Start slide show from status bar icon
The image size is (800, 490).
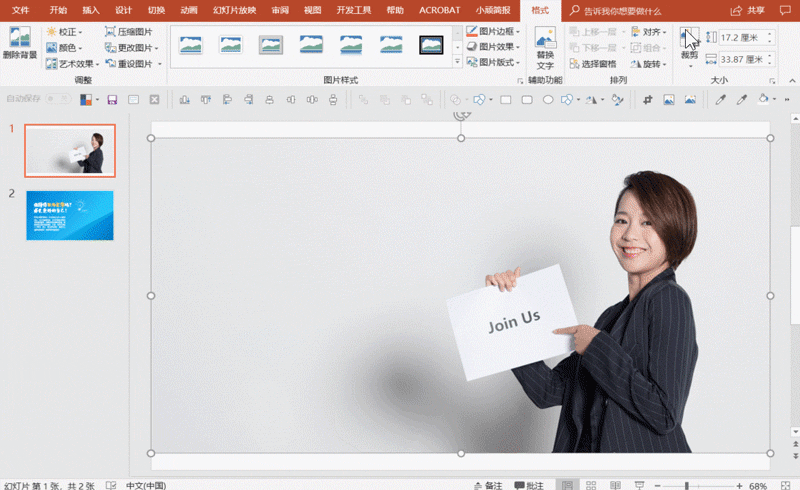click(x=639, y=485)
